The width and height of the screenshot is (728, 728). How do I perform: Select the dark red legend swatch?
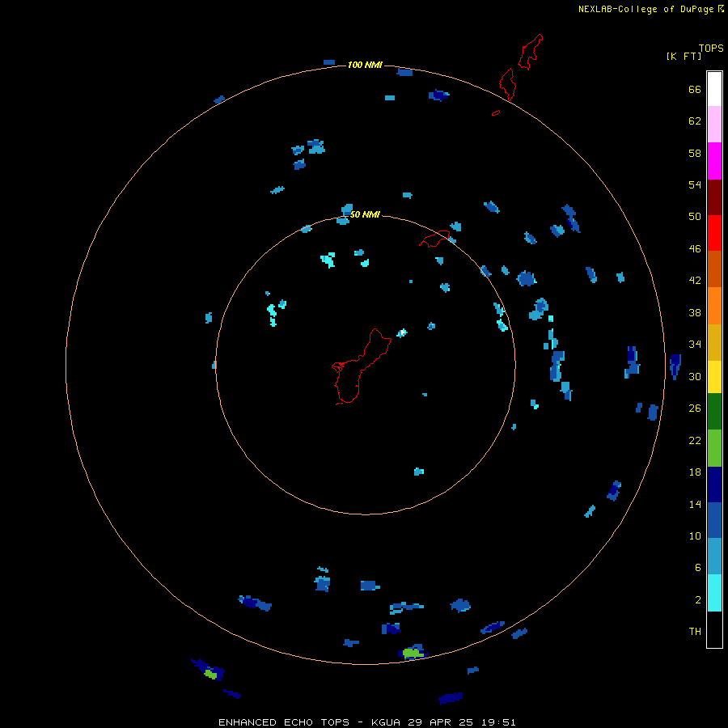714,197
